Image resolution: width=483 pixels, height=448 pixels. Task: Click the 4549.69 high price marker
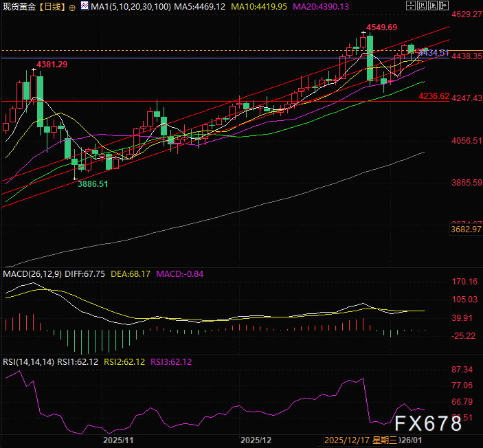click(381, 27)
